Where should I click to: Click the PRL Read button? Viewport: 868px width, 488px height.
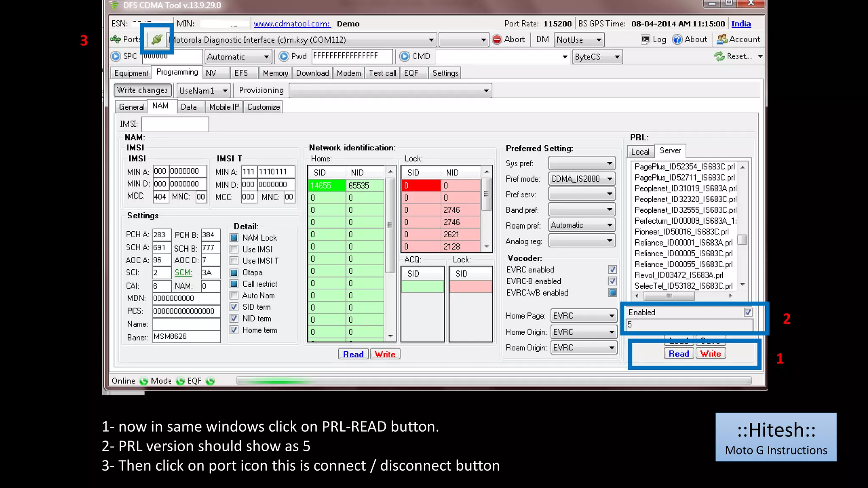pyautogui.click(x=679, y=353)
